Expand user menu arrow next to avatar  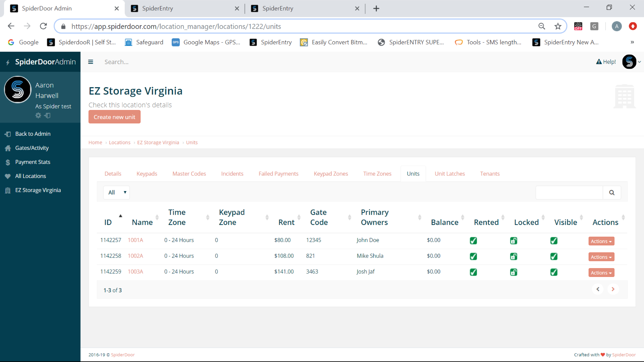639,62
